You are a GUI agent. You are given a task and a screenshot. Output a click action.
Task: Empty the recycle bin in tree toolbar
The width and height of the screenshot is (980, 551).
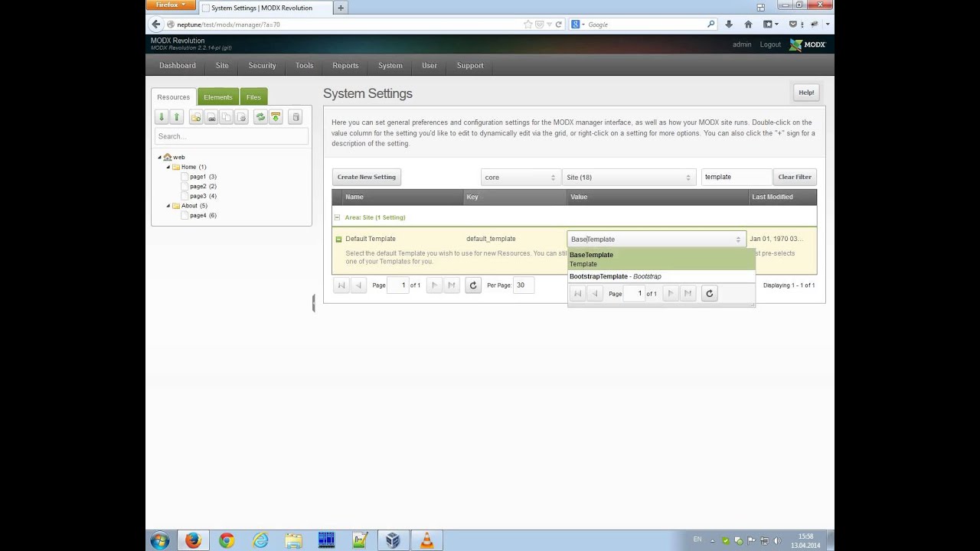click(x=296, y=117)
